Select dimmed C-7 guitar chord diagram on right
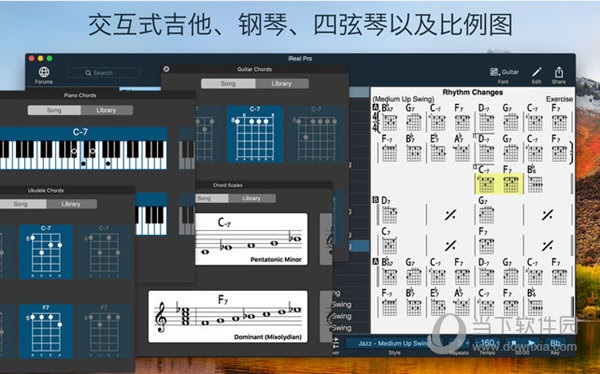600x374 pixels. (x=316, y=134)
